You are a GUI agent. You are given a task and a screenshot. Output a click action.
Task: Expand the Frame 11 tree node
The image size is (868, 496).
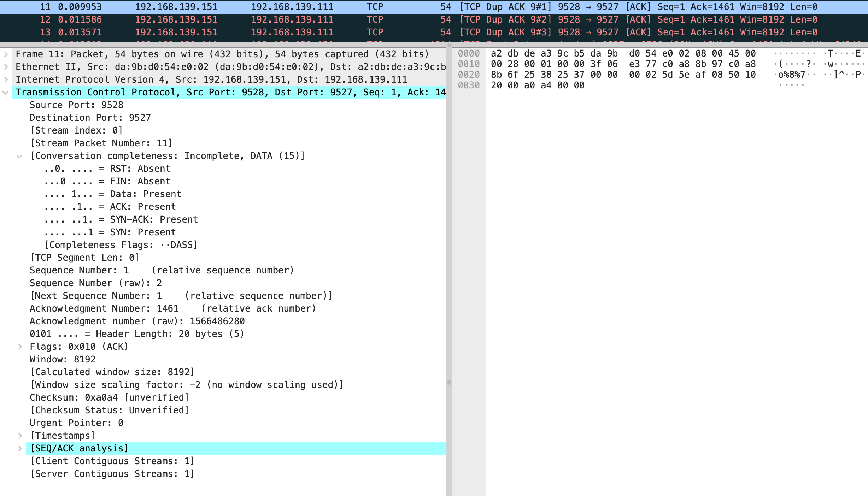tap(6, 54)
